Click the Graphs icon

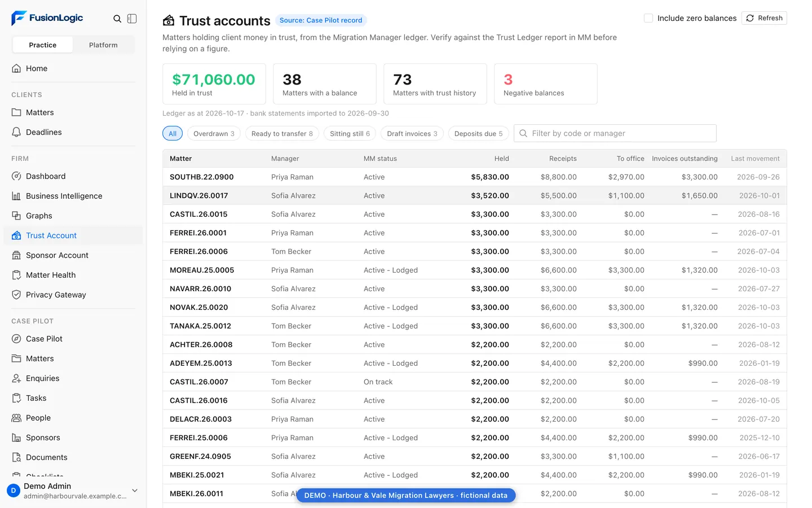coord(16,216)
